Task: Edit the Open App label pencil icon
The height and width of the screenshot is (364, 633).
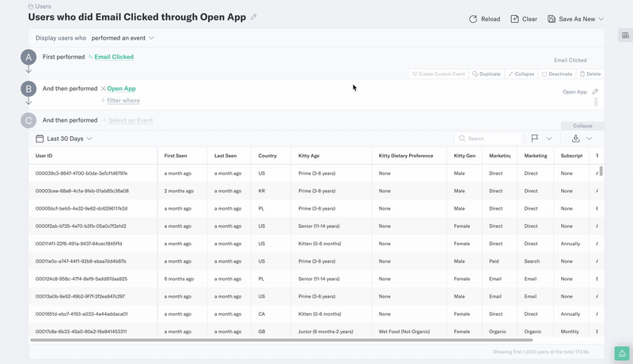Action: coord(595,92)
